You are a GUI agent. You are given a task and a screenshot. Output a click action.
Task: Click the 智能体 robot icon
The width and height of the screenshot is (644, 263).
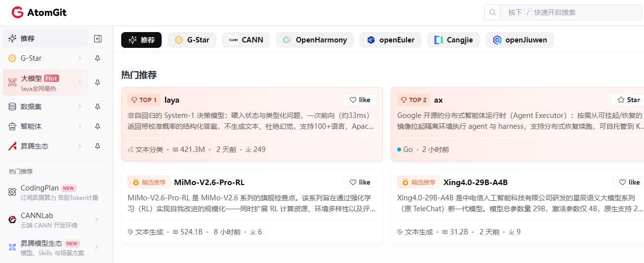12,126
